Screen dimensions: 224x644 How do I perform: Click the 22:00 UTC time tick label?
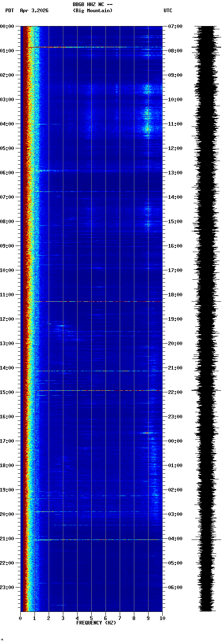point(175,392)
